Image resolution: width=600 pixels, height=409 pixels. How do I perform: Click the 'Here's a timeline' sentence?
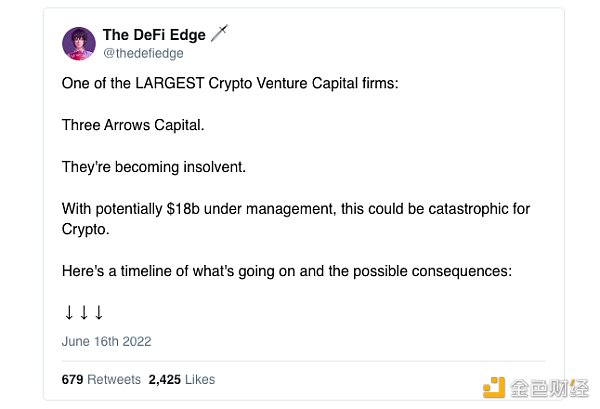click(x=287, y=271)
